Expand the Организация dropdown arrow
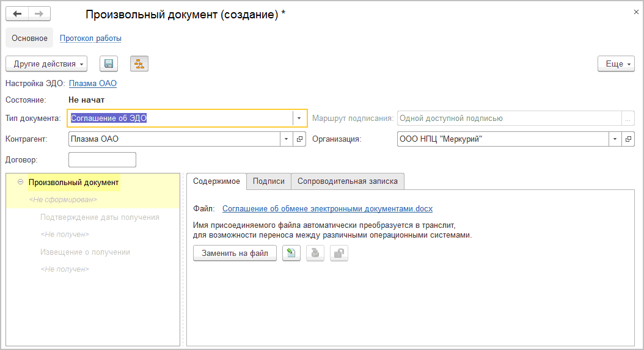 coord(615,139)
